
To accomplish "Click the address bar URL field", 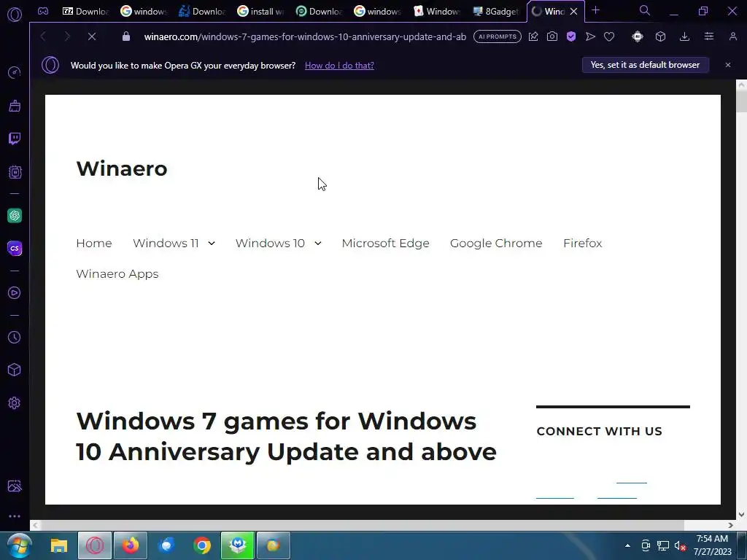I will point(305,36).
